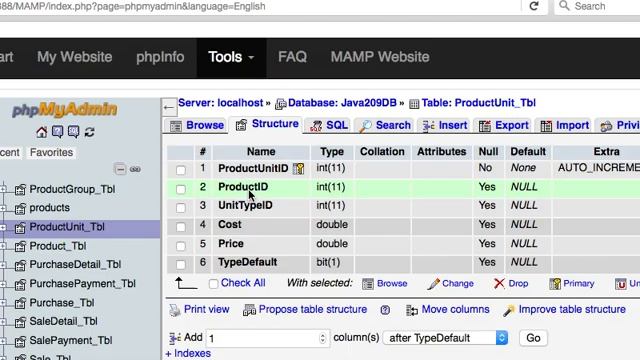Click the SaleDetail_Tbl table icon
This screenshot has width=640, height=360.
click(x=20, y=322)
